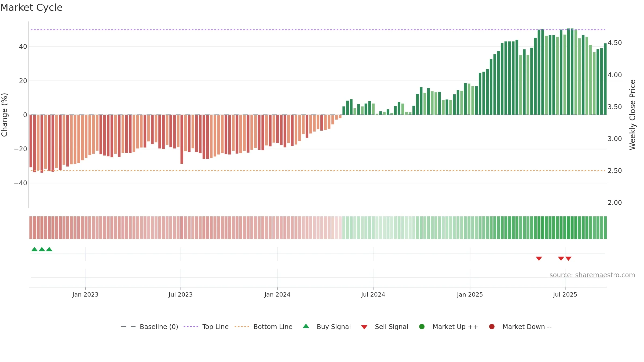Image resolution: width=644 pixels, height=362 pixels.
Task: Click the Jul 2023 axis label
Action: tap(181, 294)
